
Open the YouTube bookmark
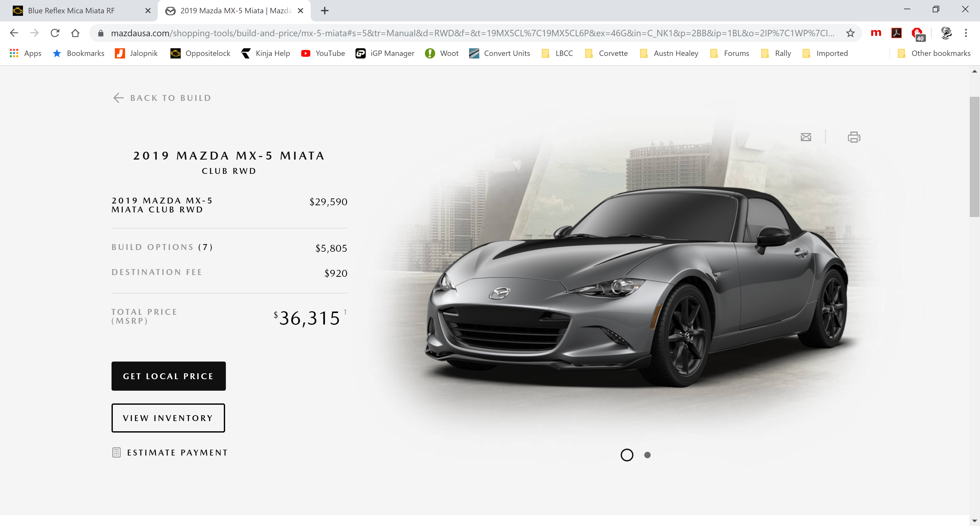click(x=323, y=53)
